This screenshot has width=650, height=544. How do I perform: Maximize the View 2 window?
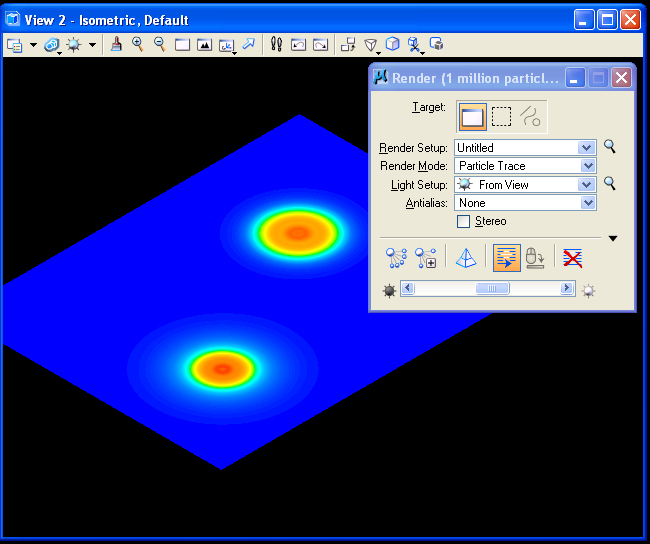tap(607, 20)
